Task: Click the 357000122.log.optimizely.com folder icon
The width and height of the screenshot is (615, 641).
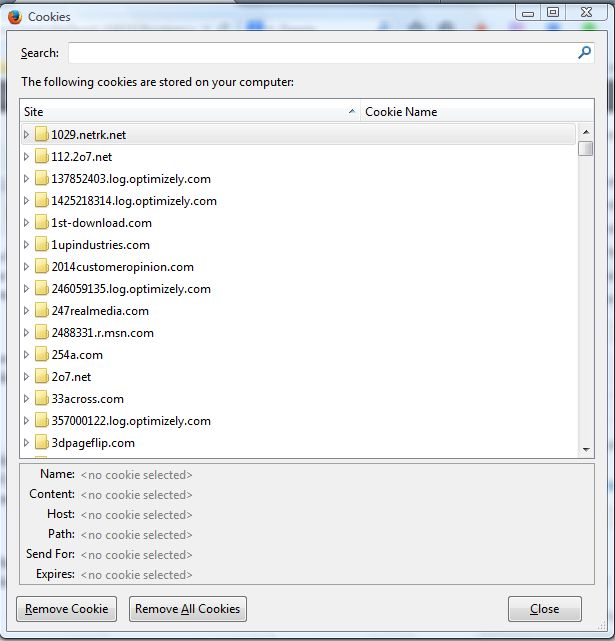Action: click(x=41, y=421)
